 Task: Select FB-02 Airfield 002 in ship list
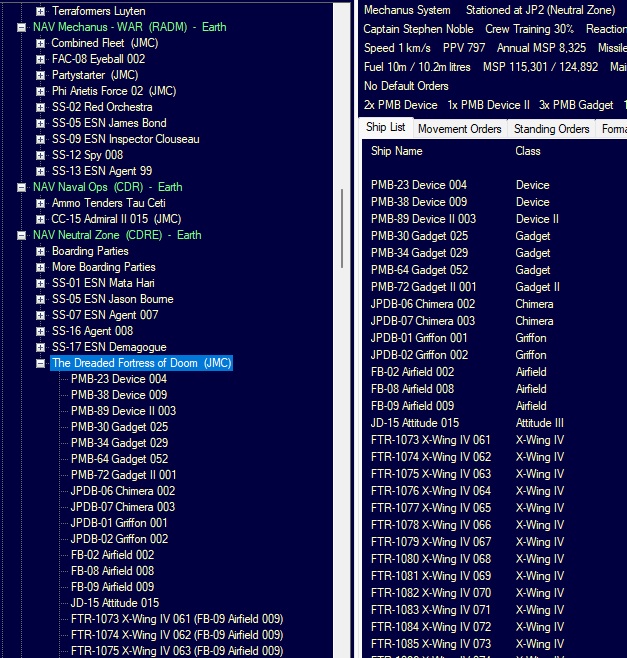click(413, 372)
